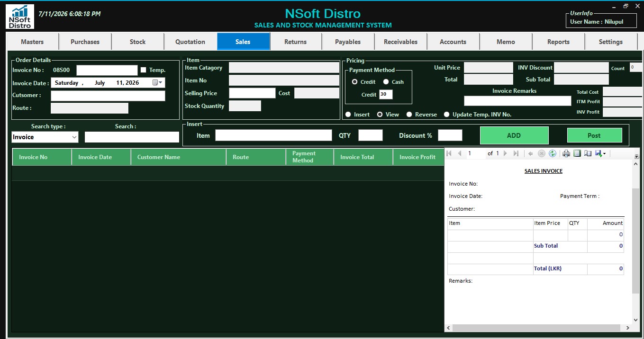This screenshot has height=339, width=644.
Task: Click the export save icon in report toolbar
Action: (598, 153)
